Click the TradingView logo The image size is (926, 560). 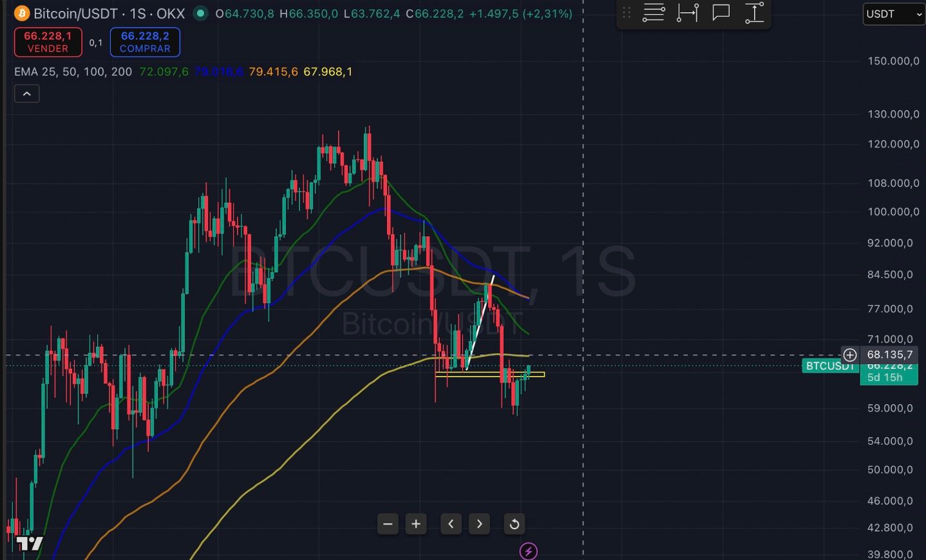click(x=30, y=543)
